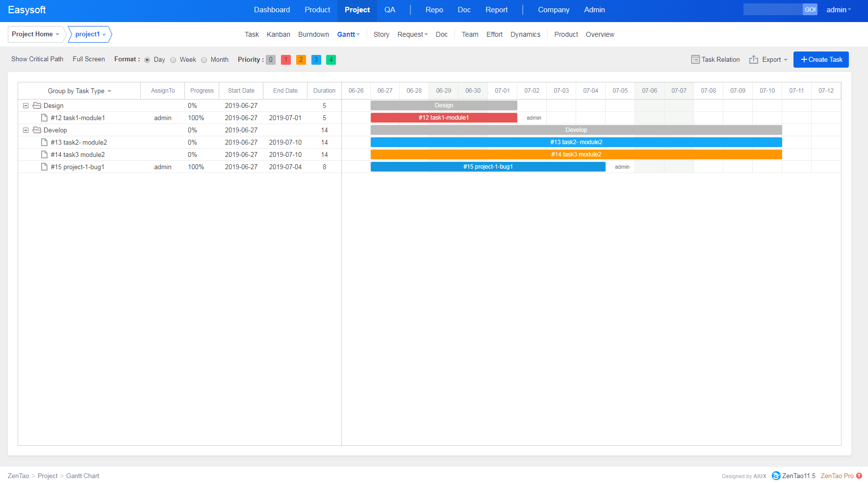Image resolution: width=868 pixels, height=483 pixels.
Task: Select the Month format radio button
Action: click(204, 60)
